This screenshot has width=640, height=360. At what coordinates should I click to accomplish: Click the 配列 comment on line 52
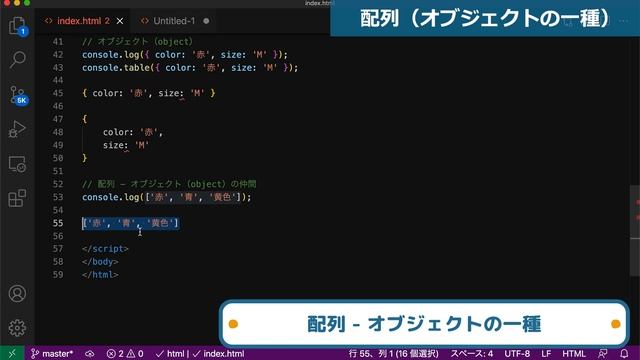coord(169,184)
